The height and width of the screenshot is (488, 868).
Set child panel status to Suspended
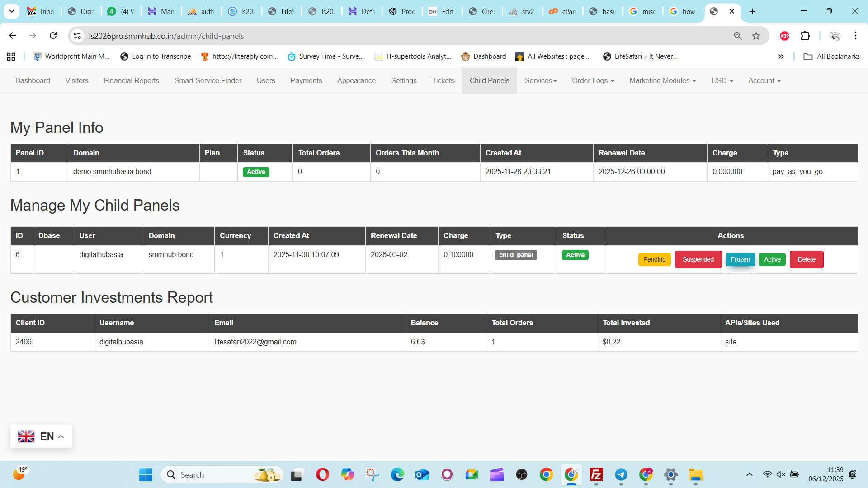(698, 259)
